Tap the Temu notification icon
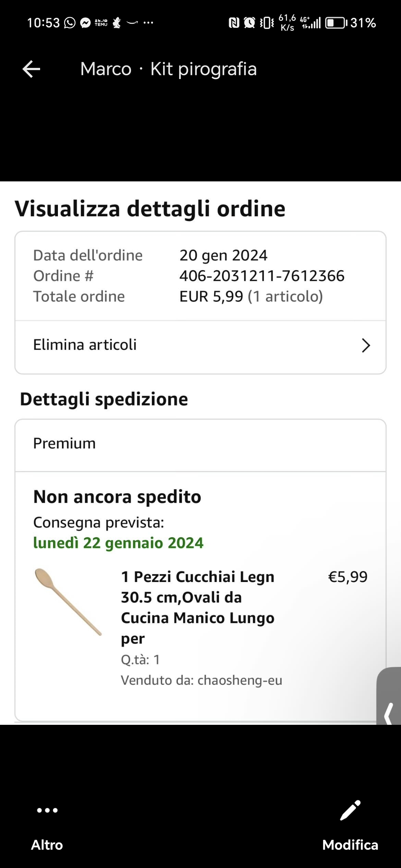This screenshot has width=401, height=868. pyautogui.click(x=101, y=23)
